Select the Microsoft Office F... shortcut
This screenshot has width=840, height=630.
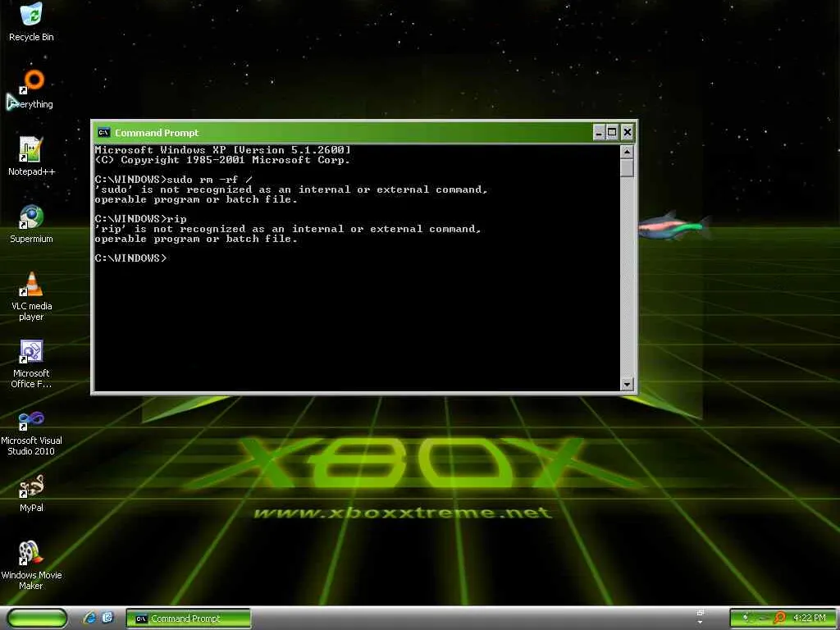click(x=31, y=363)
